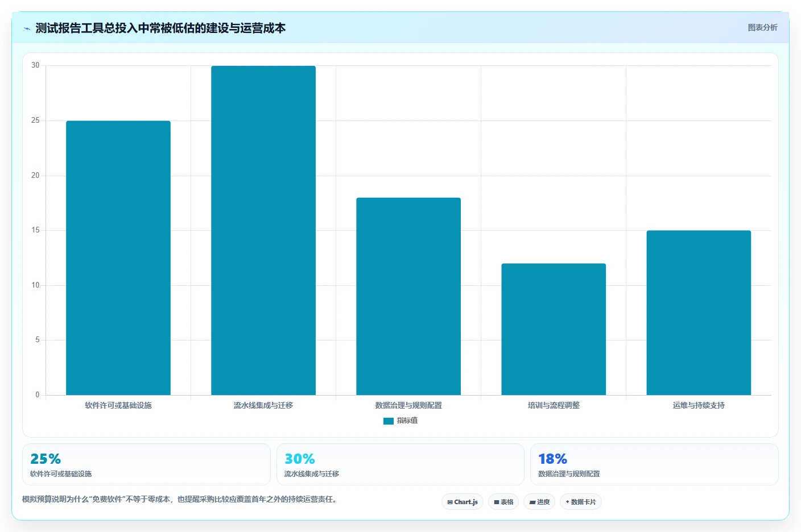Click the Chart.js tag chip

point(463,502)
